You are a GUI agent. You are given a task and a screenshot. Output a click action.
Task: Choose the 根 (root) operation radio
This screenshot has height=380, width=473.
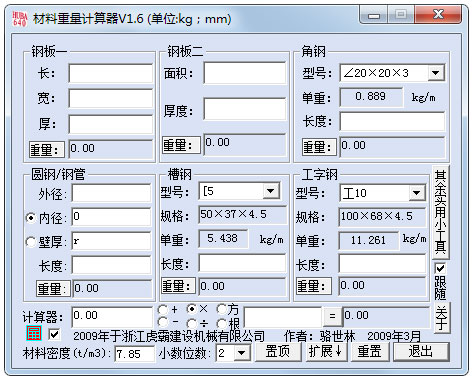(222, 323)
